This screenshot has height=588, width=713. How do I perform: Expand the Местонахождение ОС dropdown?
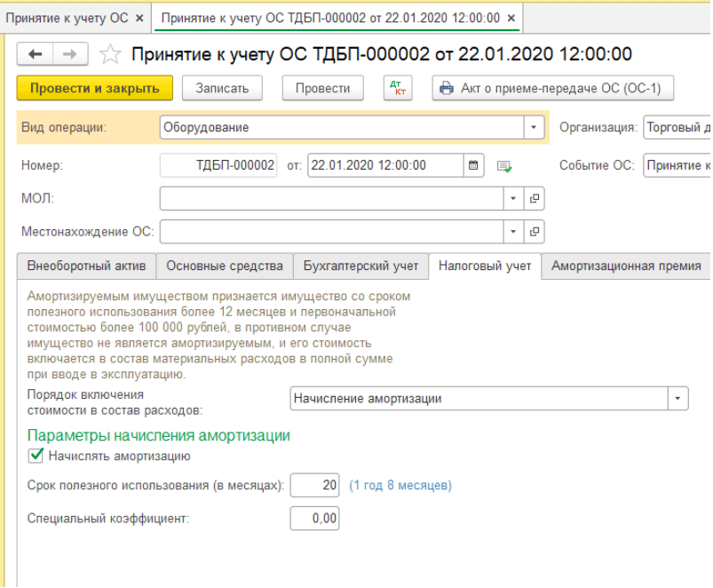click(514, 232)
